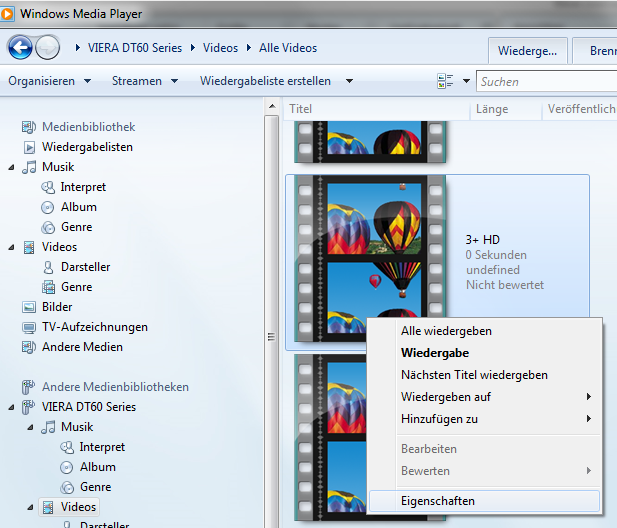
Task: Sort by the Veröffentlich... column header
Action: (x=580, y=109)
